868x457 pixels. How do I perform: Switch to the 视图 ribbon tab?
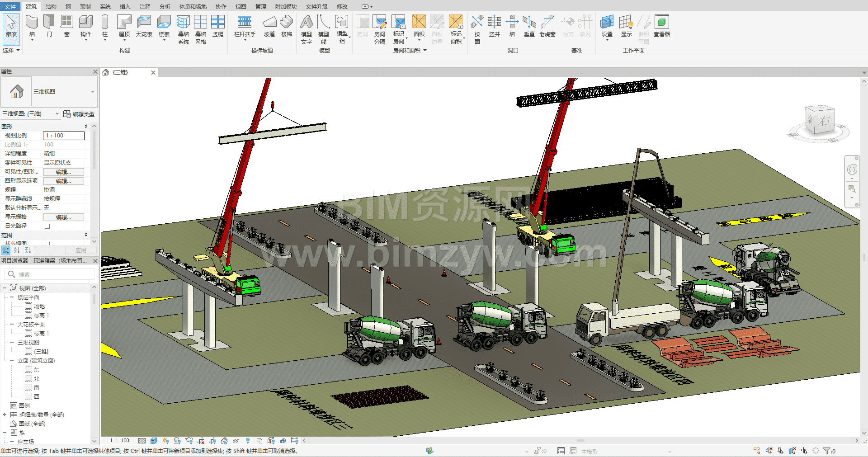(241, 6)
